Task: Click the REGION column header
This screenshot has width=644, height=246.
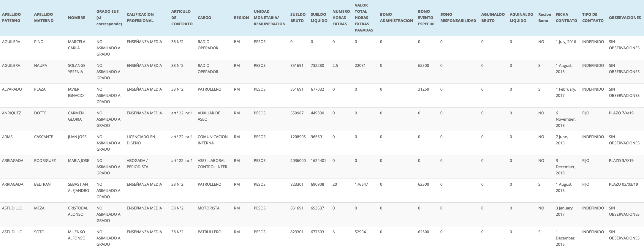Action: [x=241, y=18]
